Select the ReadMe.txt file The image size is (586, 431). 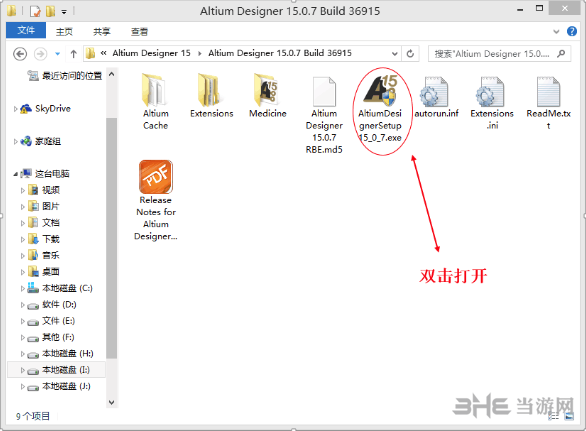point(548,103)
